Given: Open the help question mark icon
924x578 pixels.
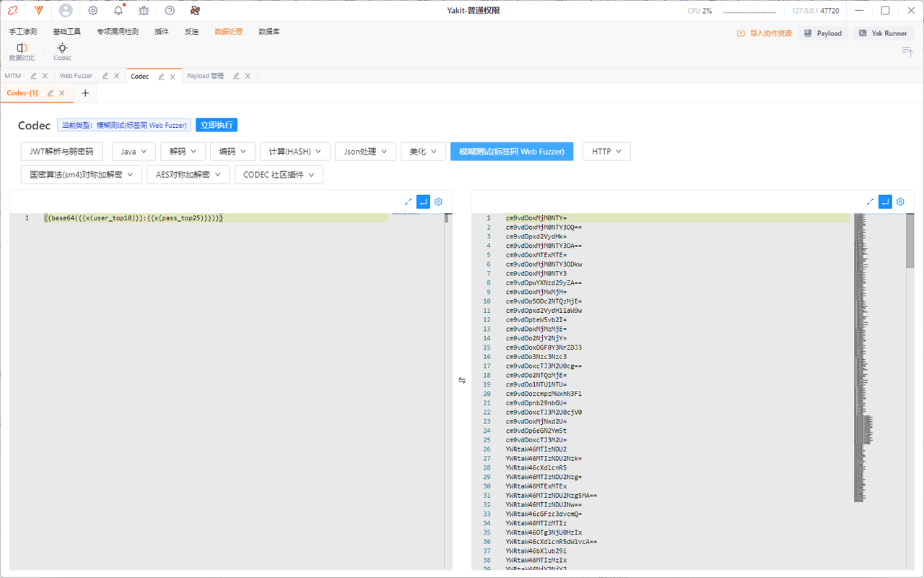Looking at the screenshot, I should coord(170,11).
